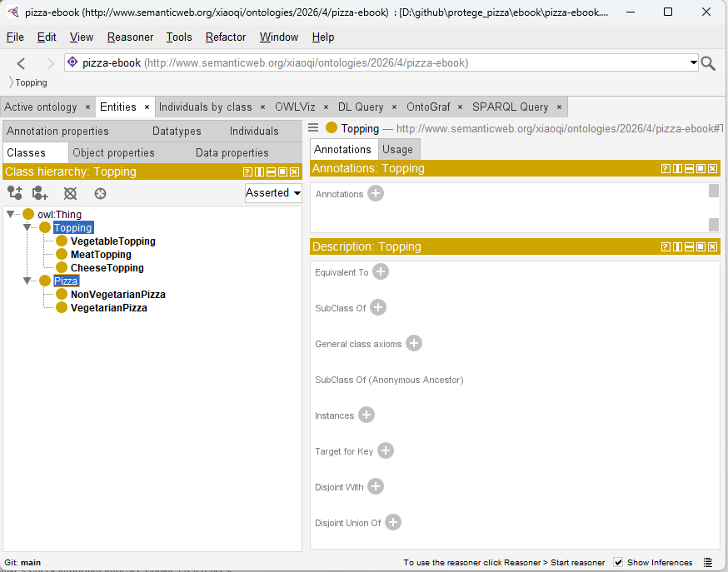Open the Reasoner menu
The height and width of the screenshot is (572, 728).
(130, 37)
